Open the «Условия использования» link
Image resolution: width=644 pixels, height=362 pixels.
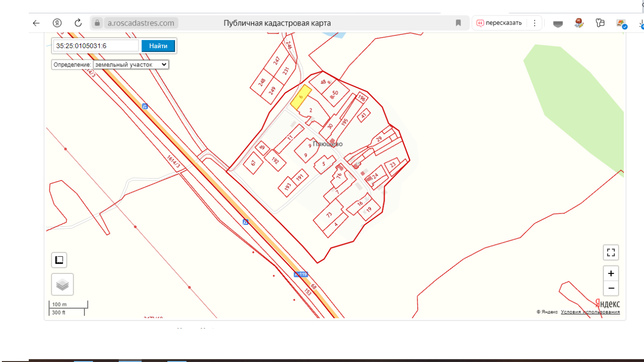[x=590, y=312]
